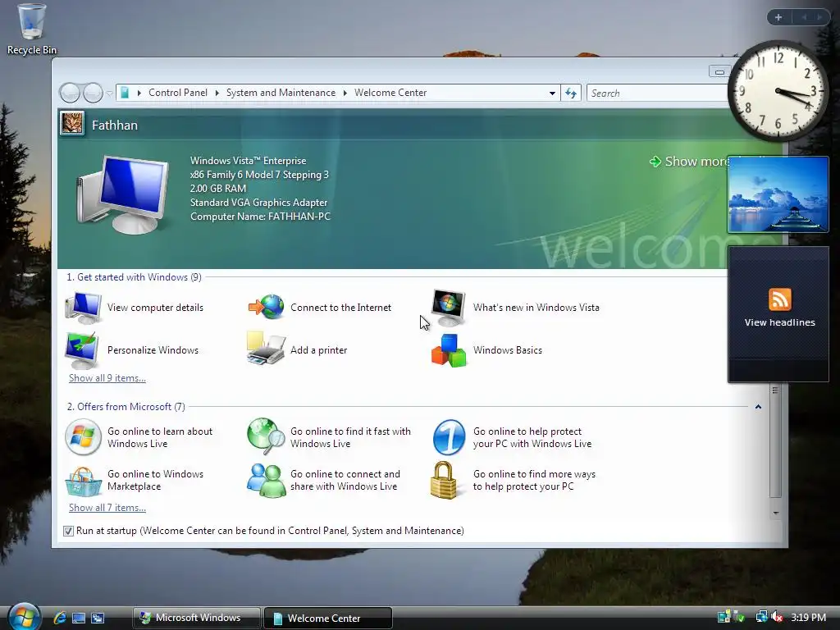840x630 pixels.
Task: Click the scrollbar down arrow
Action: point(775,514)
